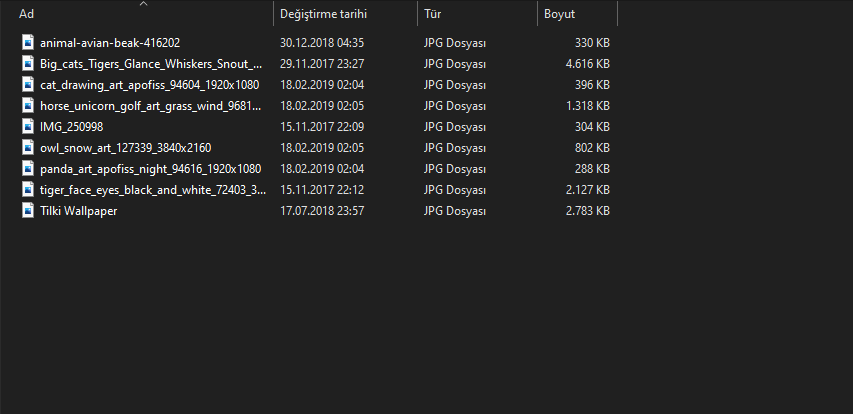Click the JPG icon of animal-avian-beak-416202
Image resolution: width=853 pixels, height=414 pixels.
click(27, 43)
